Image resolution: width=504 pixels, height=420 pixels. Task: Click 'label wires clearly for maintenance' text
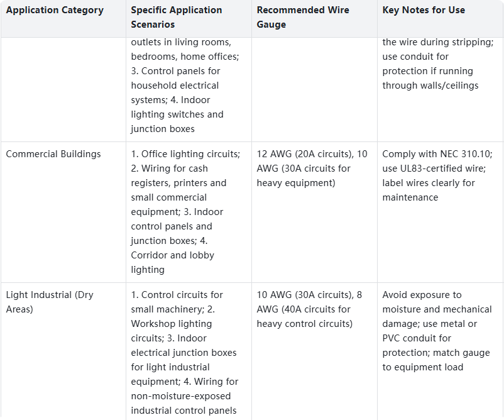coord(429,190)
